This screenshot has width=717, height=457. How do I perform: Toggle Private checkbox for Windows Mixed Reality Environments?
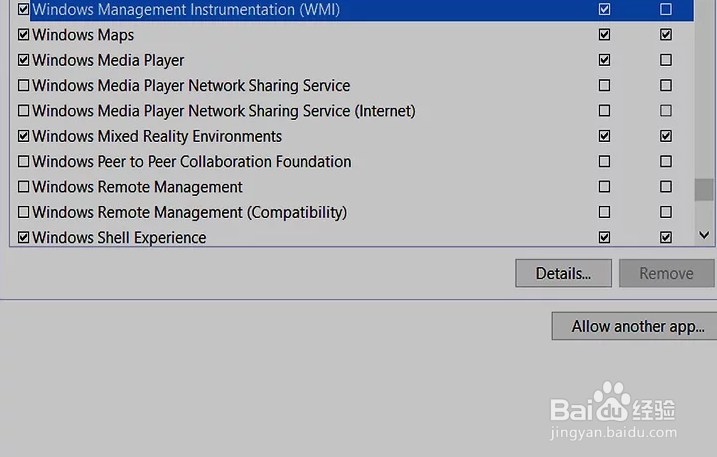pyautogui.click(x=605, y=136)
